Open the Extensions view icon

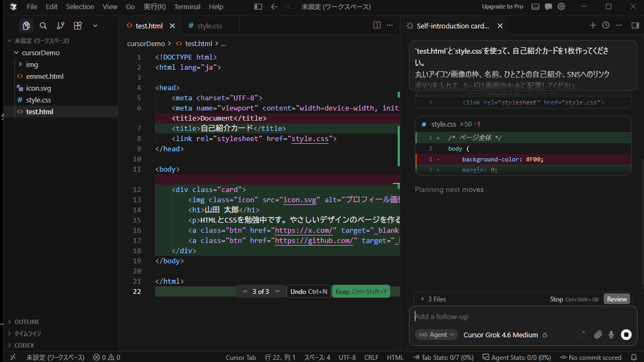(x=78, y=26)
